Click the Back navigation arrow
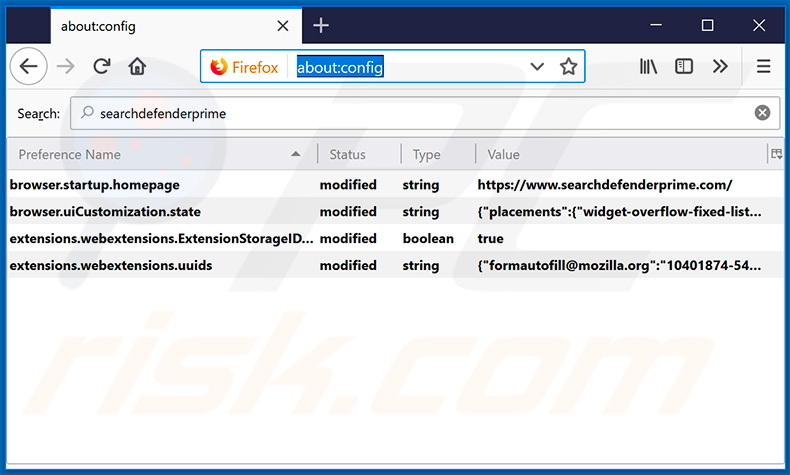Image resolution: width=790 pixels, height=475 pixels. [29, 67]
